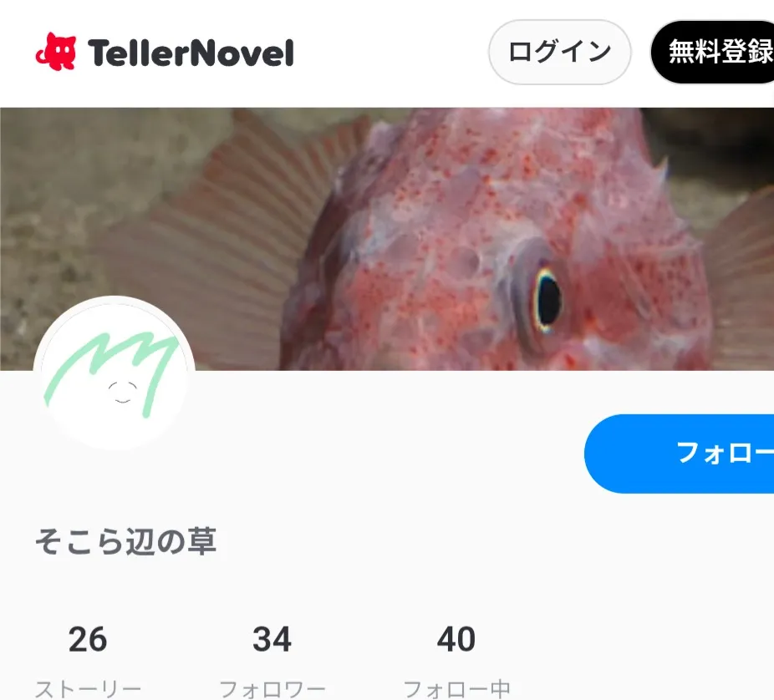Screen dimensions: 774x700
Task: Click the フォロワー label
Action: 272,688
